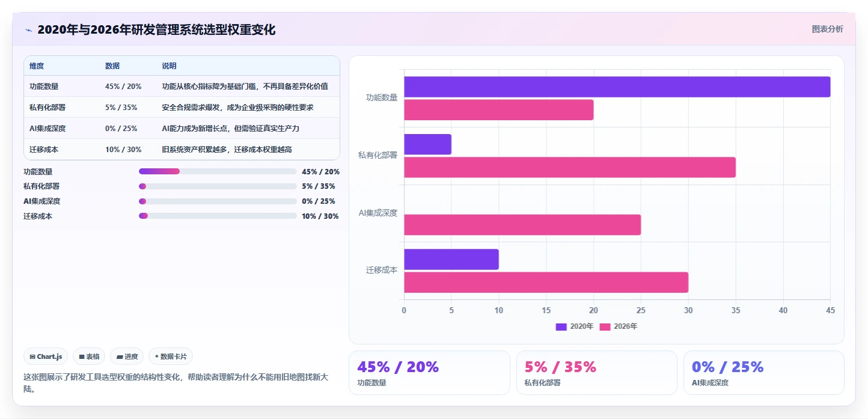This screenshot has height=419, width=868.
Task: Click the 10% / 30% table data cell
Action: click(123, 150)
